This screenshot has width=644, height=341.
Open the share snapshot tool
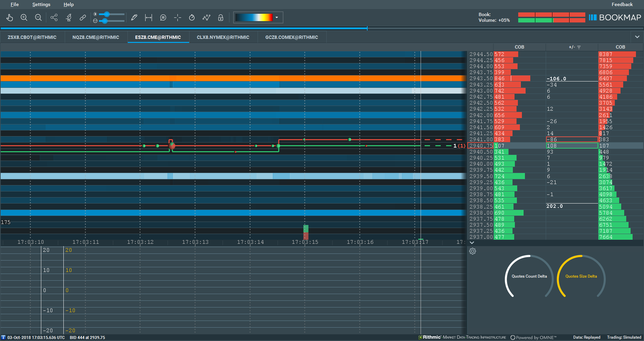pyautogui.click(x=54, y=17)
